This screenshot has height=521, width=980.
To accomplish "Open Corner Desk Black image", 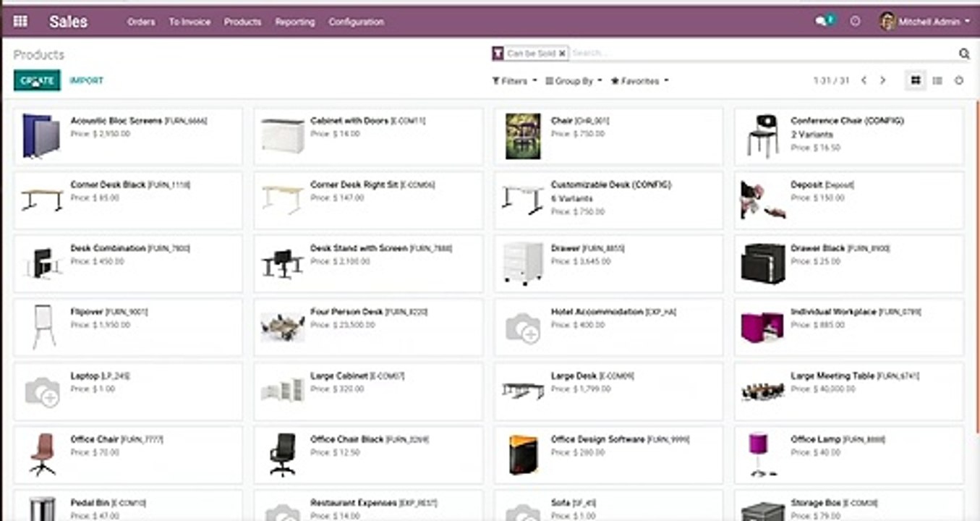I will tap(42, 200).
